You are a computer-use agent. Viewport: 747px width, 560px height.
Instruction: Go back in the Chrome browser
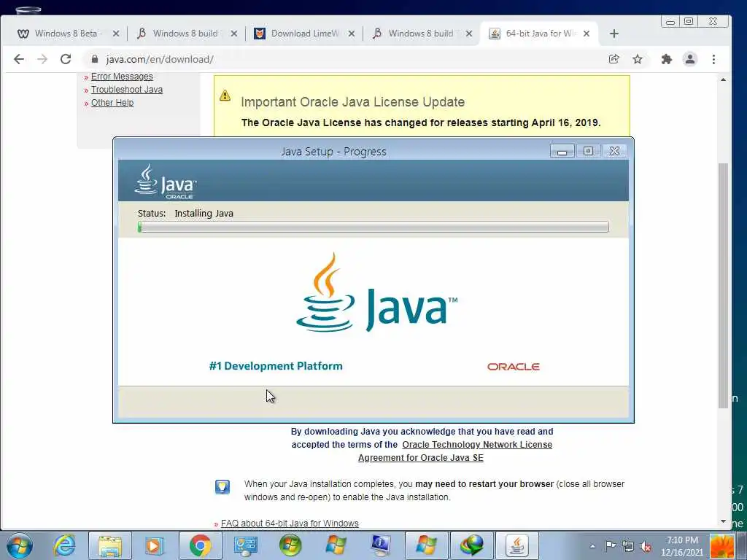(18, 59)
